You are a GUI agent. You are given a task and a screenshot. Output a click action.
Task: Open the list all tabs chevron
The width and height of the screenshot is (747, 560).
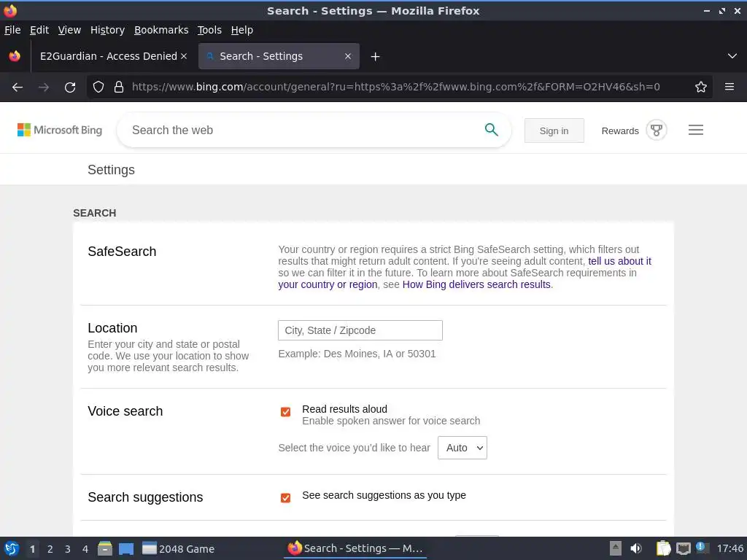732,56
